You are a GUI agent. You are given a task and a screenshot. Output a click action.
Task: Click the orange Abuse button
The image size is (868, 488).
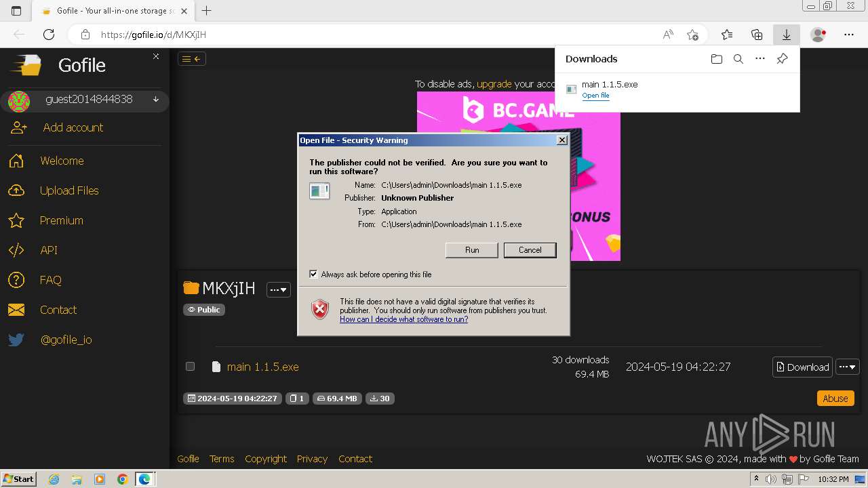[x=835, y=399]
